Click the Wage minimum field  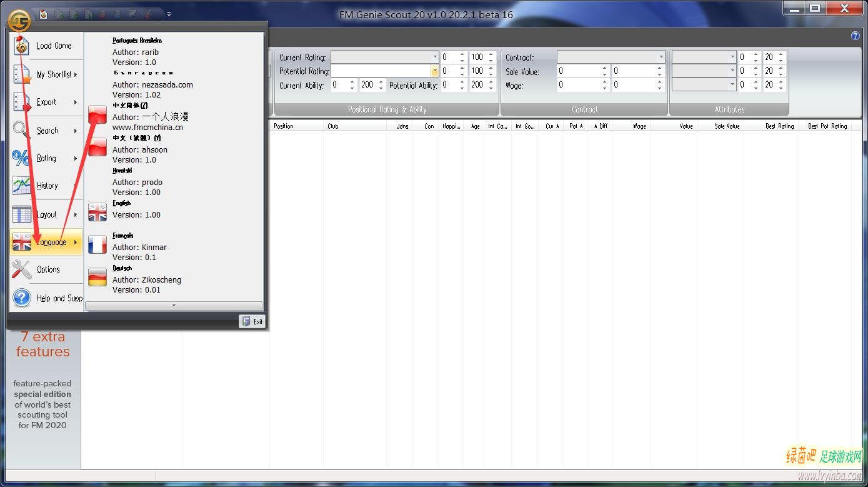(x=579, y=85)
